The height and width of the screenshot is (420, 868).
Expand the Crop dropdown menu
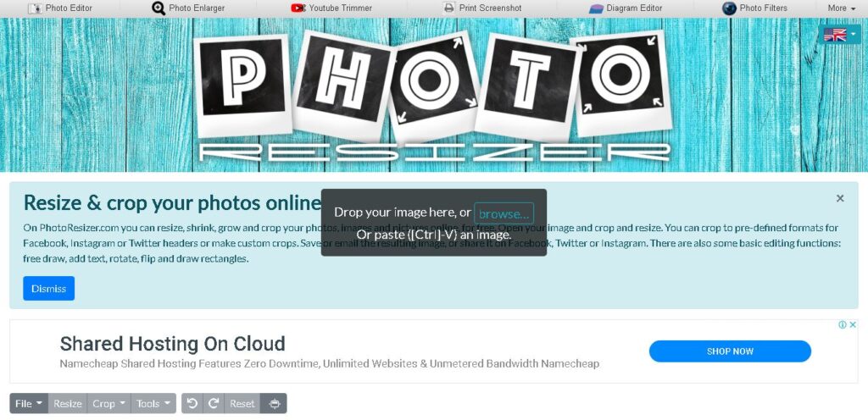[x=108, y=403]
